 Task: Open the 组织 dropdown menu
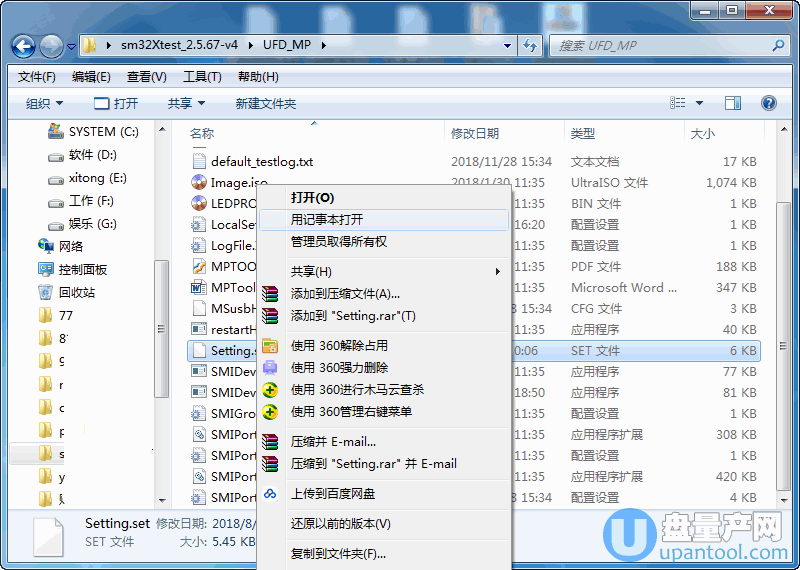(44, 103)
